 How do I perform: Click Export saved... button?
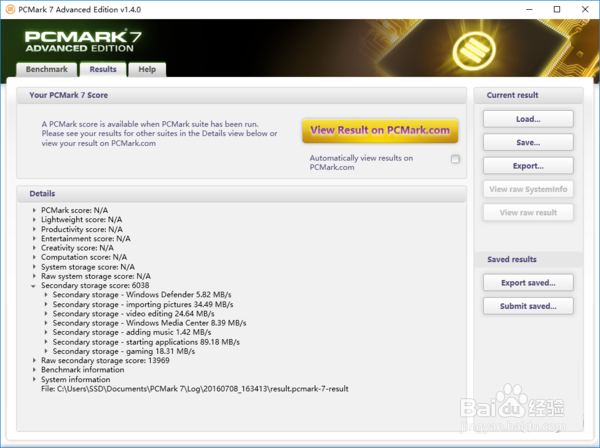pyautogui.click(x=528, y=283)
